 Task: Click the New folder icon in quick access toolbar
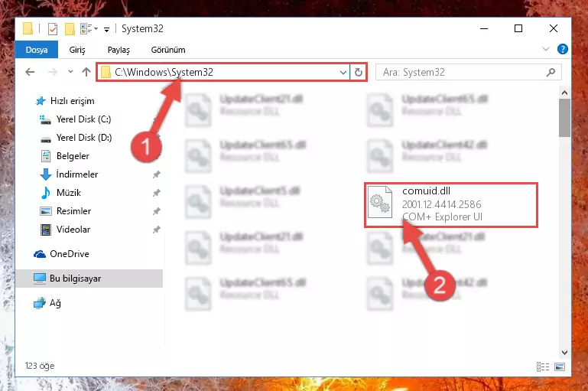pos(70,29)
